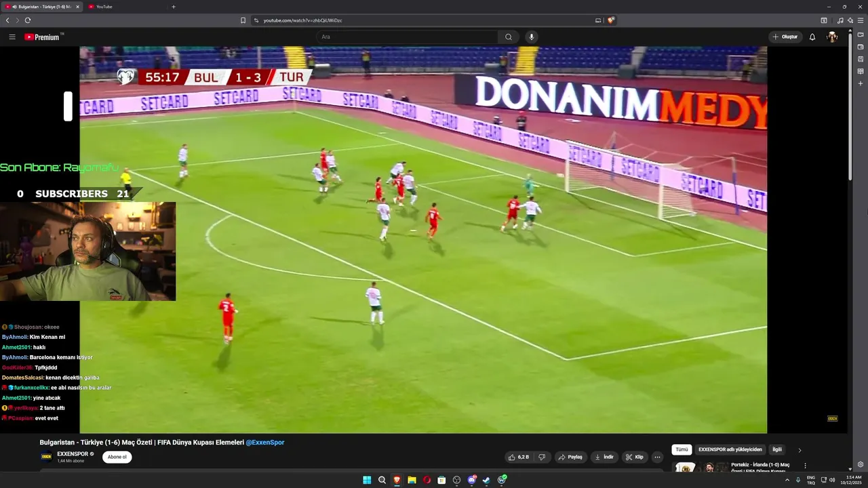Image resolution: width=868 pixels, height=488 pixels.
Task: Open the Brave main menu
Action: 861,20
